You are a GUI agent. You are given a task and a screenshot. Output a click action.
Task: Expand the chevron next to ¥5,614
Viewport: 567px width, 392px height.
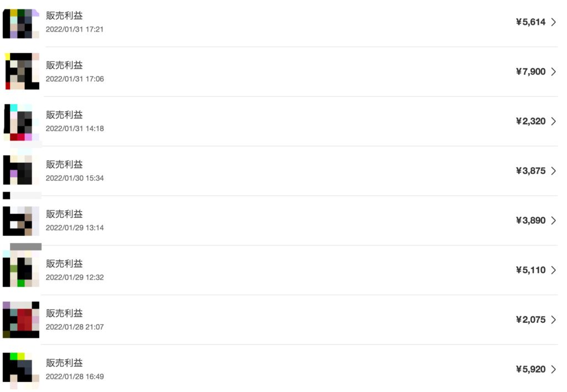553,22
